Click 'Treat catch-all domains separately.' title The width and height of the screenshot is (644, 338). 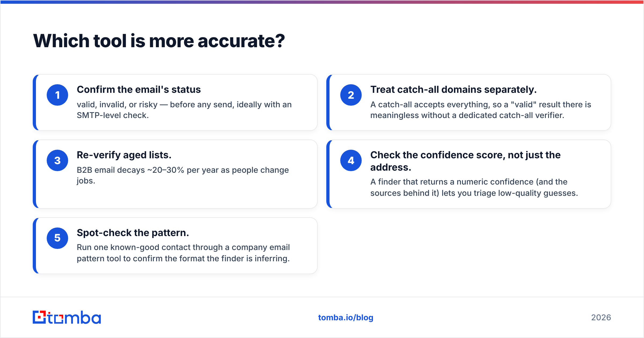coord(453,90)
